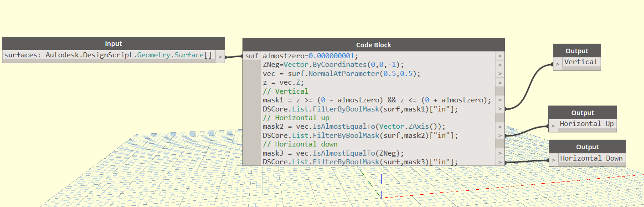The image size is (644, 207).
Task: Click the input port arrow of Vertical output node
Action: 557,64
